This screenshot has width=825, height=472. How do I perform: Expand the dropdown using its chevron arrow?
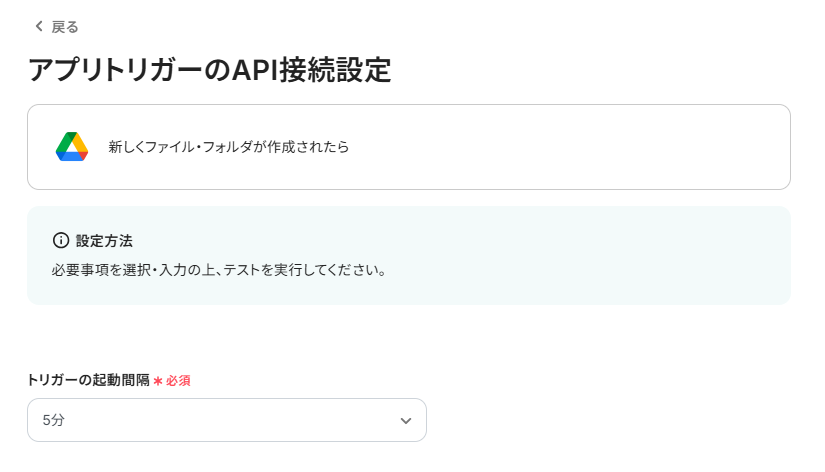tap(405, 421)
